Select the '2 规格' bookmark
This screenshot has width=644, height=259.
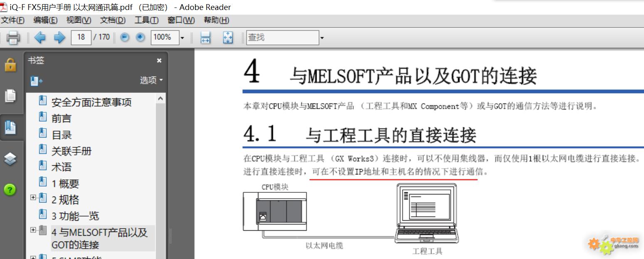65,200
